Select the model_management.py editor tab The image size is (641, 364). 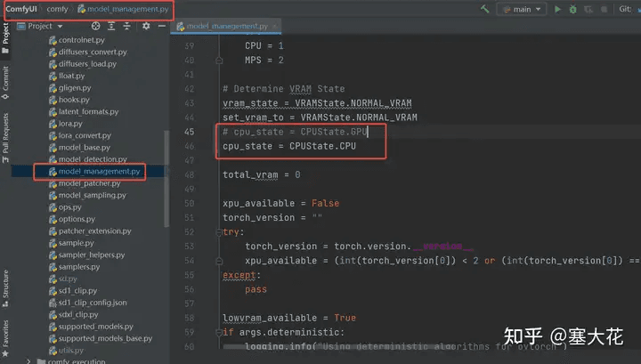click(x=226, y=26)
